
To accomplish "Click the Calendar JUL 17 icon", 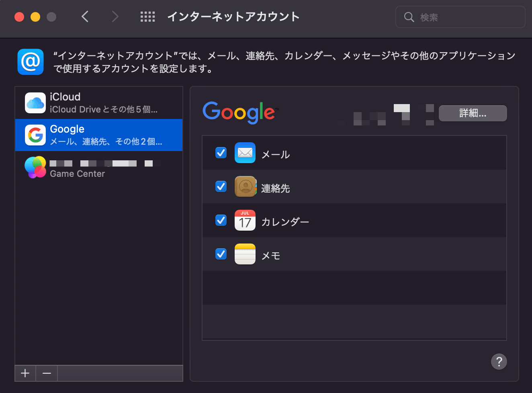I will 245,220.
